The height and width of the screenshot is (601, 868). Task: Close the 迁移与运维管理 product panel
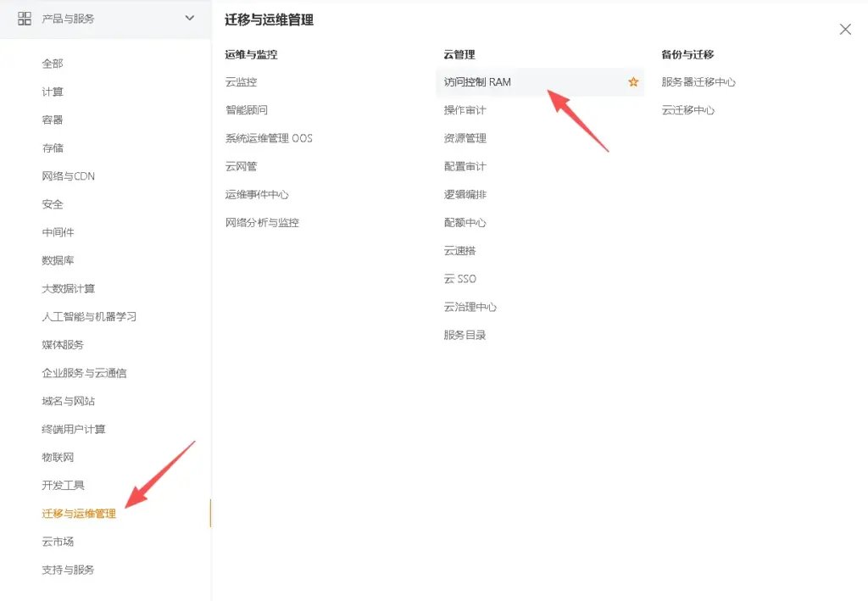844,28
